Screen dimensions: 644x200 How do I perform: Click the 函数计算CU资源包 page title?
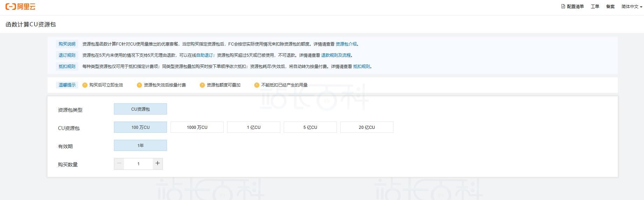coord(31,25)
